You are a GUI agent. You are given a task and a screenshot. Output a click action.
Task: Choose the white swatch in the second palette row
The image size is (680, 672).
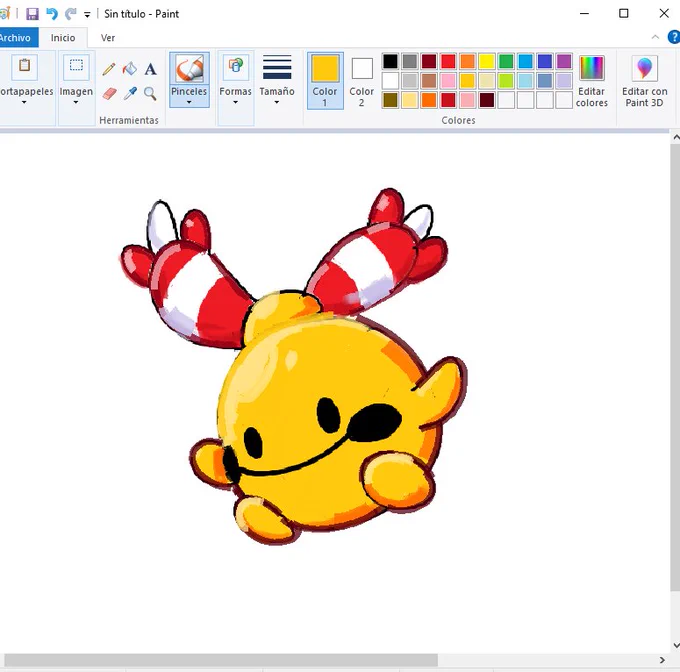[x=390, y=81]
